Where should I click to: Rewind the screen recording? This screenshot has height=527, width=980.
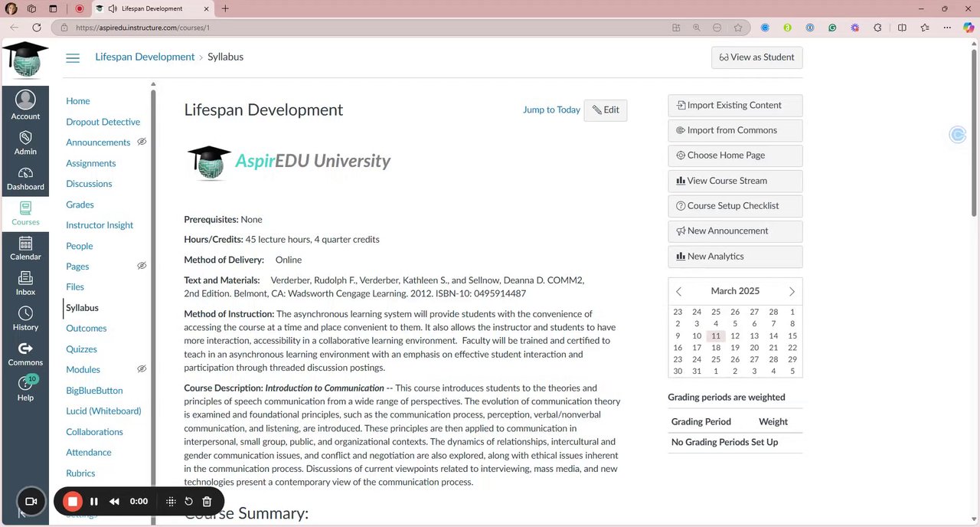114,502
